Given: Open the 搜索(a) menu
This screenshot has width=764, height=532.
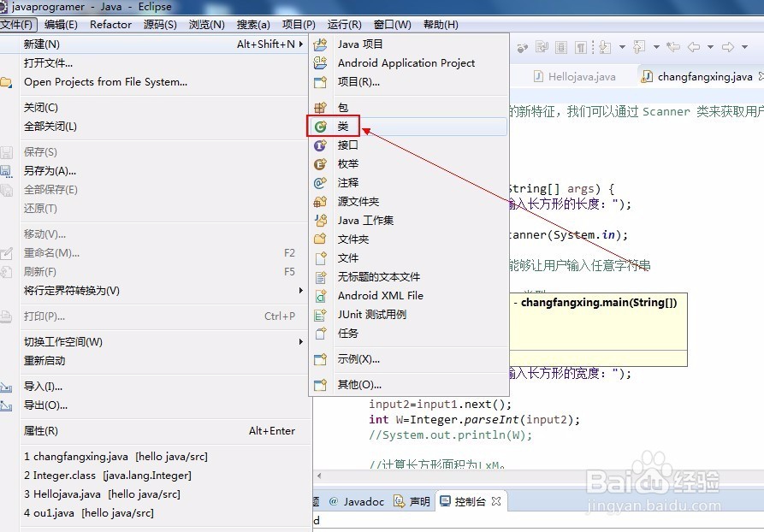Looking at the screenshot, I should [253, 24].
